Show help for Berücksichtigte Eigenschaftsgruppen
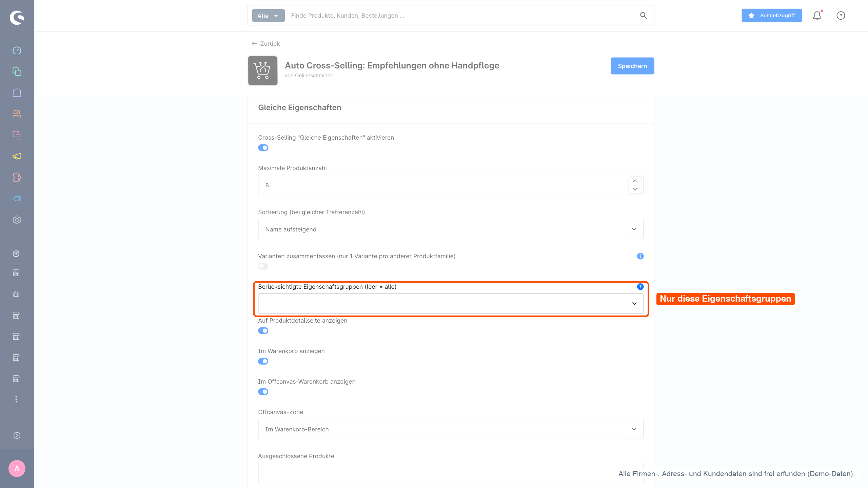868x488 pixels. pos(640,287)
